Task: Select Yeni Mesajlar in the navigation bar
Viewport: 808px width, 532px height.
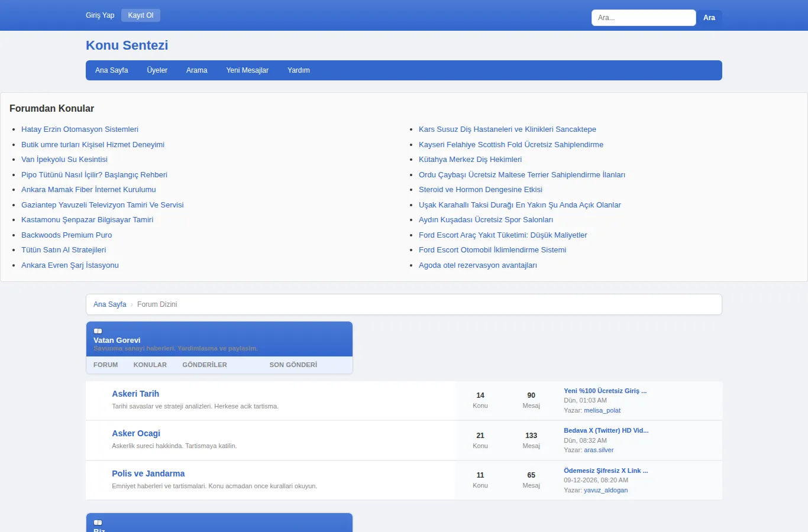Action: click(247, 70)
